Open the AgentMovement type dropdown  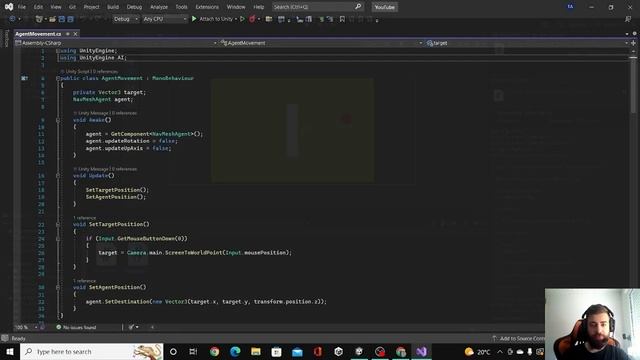[x=321, y=43]
